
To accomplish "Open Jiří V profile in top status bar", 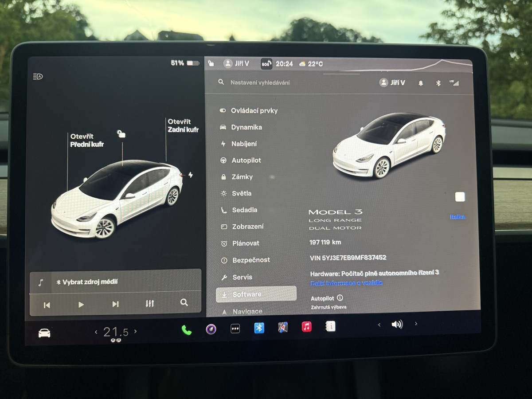I will click(236, 64).
